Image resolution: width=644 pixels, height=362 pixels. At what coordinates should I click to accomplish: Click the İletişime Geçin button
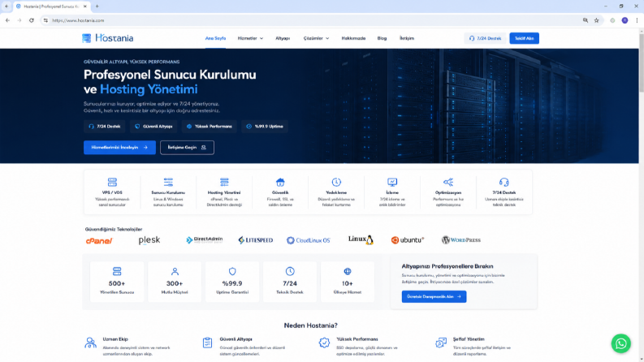click(187, 148)
